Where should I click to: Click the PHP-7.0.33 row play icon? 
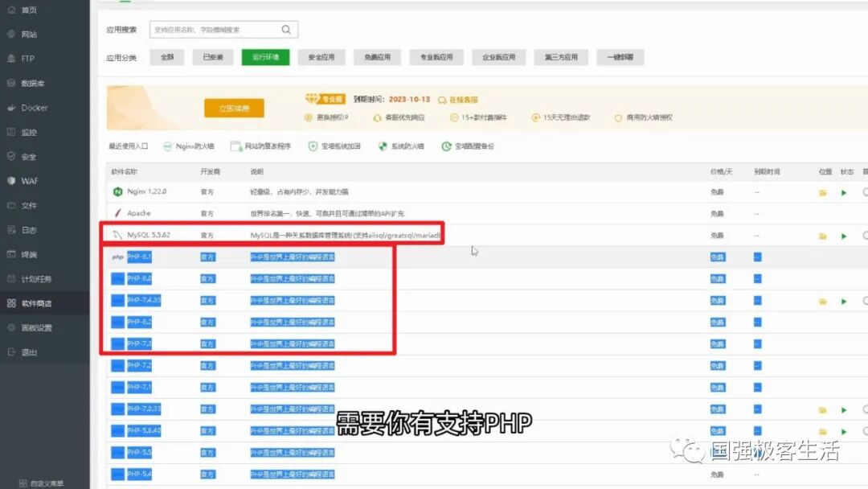[844, 410]
